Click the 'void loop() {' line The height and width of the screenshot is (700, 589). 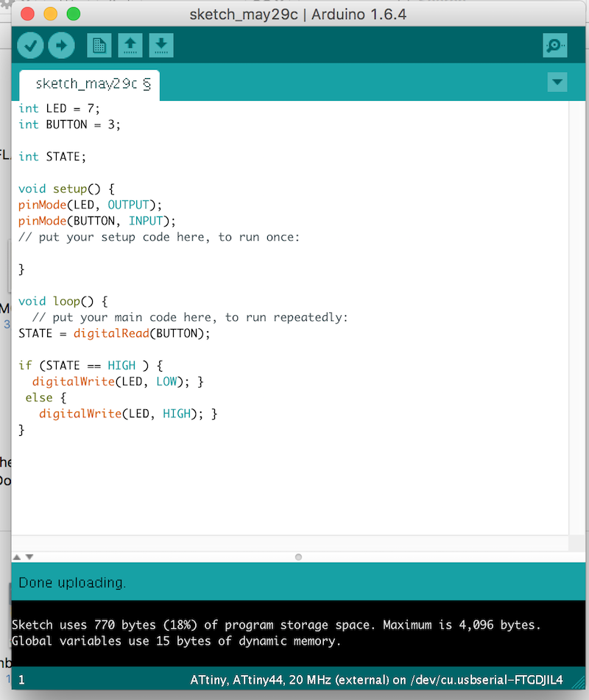[x=63, y=301]
